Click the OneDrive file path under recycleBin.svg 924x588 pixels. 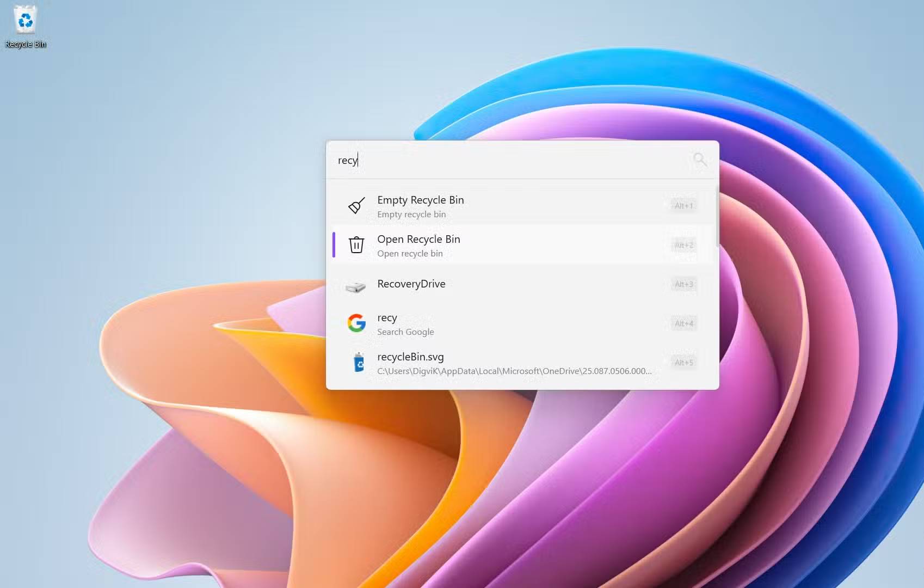(x=514, y=371)
